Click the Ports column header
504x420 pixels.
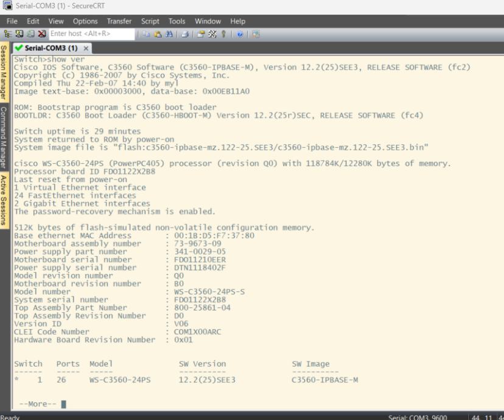(x=68, y=364)
